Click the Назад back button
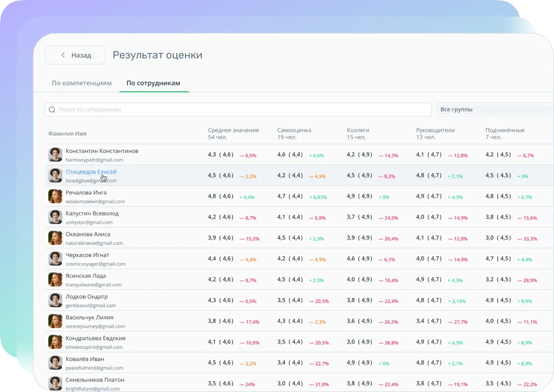 (x=75, y=55)
